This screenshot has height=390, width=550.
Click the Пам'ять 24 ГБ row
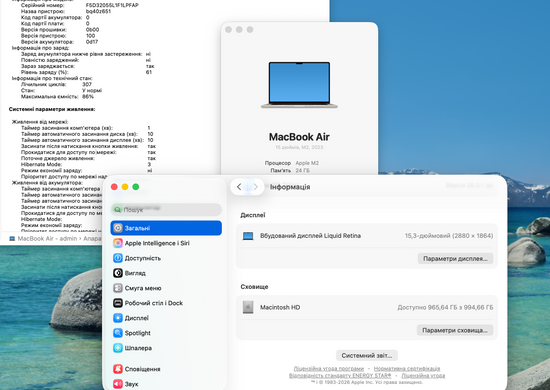point(290,170)
